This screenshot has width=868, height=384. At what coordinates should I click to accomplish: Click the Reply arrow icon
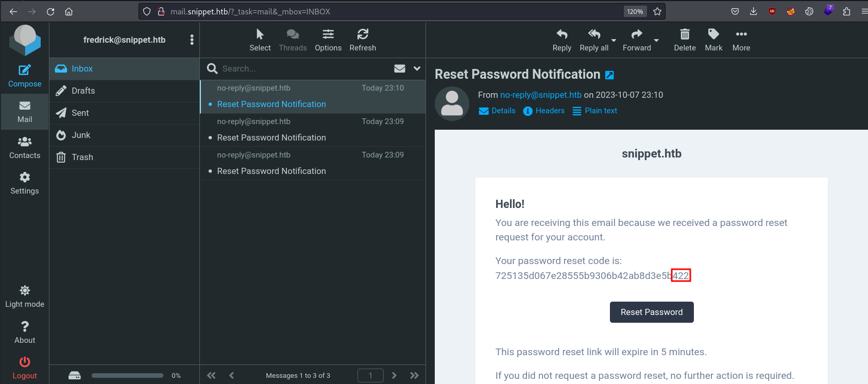coord(561,34)
